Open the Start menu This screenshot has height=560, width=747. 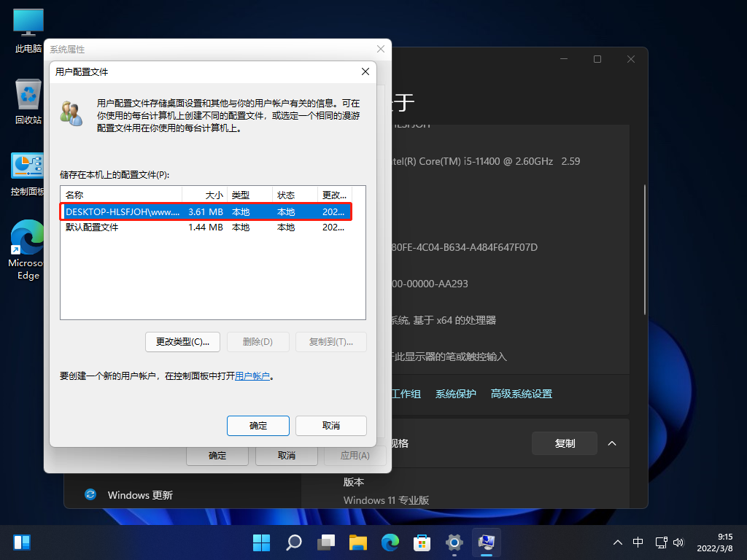pos(261,542)
